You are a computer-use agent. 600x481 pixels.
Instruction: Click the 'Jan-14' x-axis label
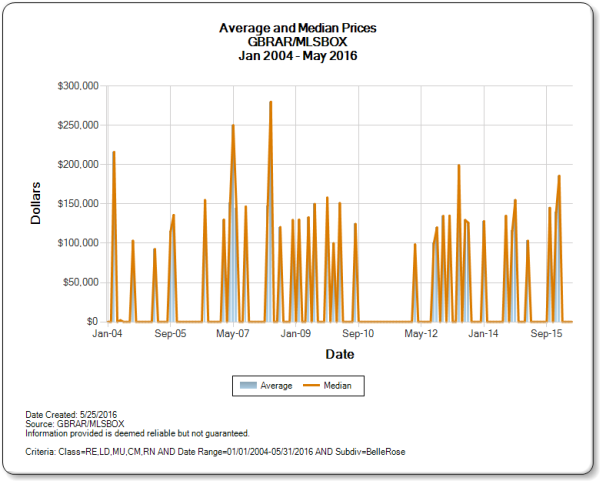click(x=484, y=334)
